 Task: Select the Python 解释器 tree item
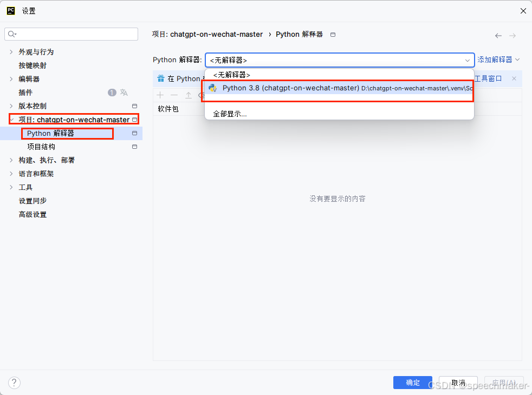click(x=50, y=133)
